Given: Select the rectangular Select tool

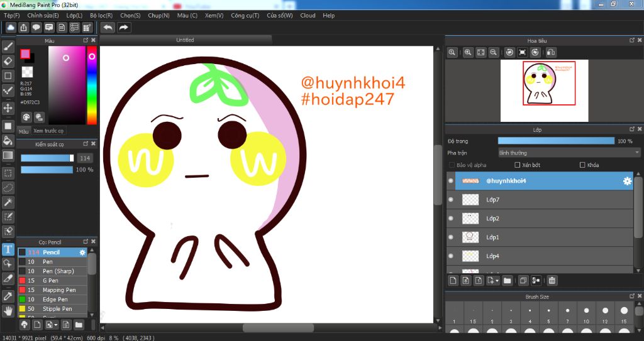Looking at the screenshot, I should (x=8, y=173).
